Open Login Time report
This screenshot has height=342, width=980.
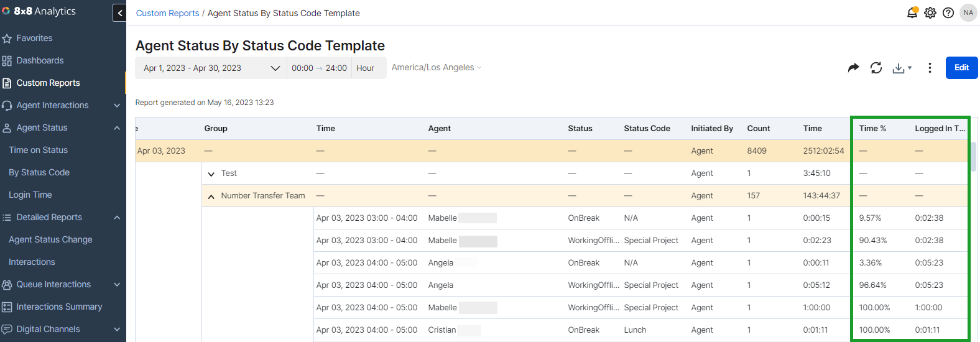click(x=30, y=195)
